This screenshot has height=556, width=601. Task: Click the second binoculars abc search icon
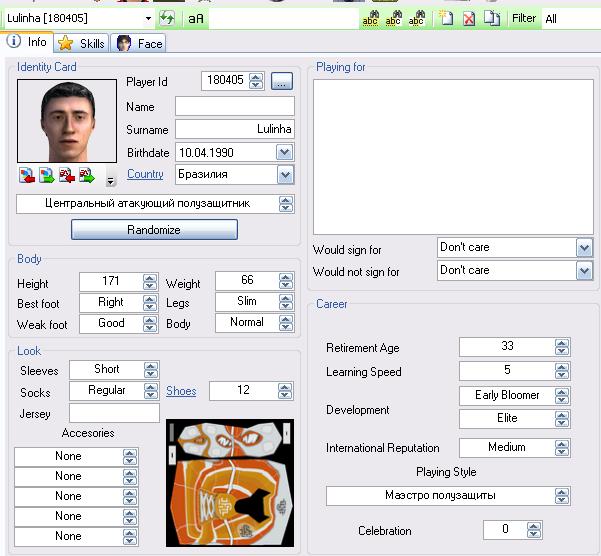(393, 18)
